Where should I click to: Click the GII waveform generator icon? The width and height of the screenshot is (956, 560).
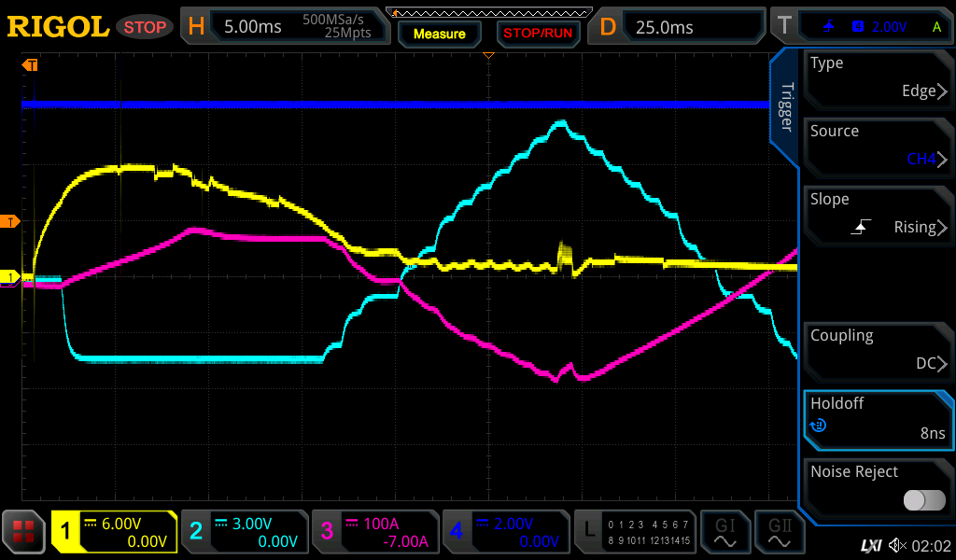point(780,532)
